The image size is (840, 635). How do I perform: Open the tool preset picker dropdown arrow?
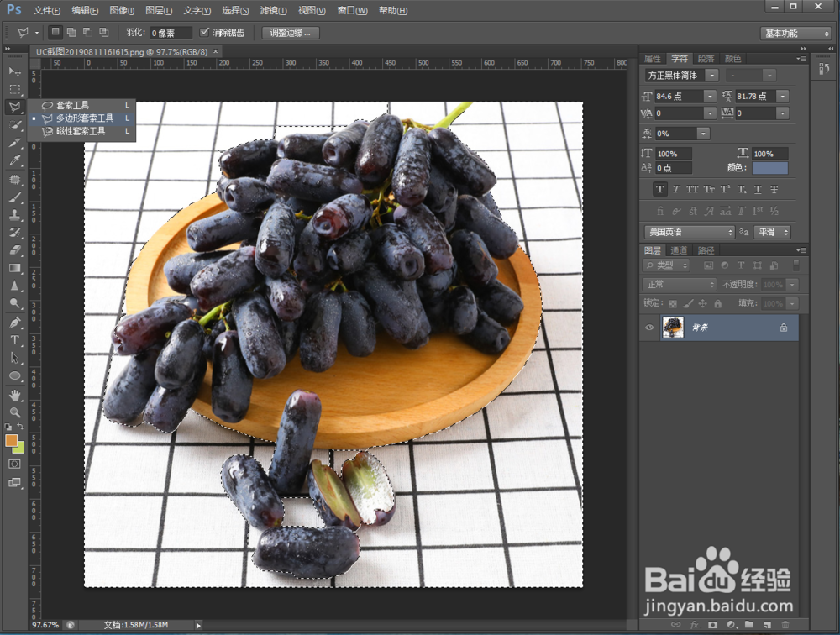[37, 33]
